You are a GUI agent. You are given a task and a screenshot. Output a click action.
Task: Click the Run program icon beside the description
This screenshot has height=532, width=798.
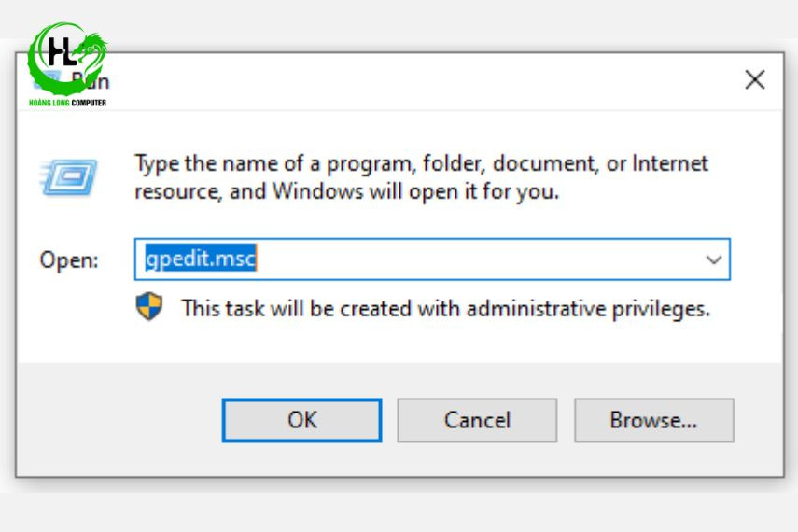point(69,177)
